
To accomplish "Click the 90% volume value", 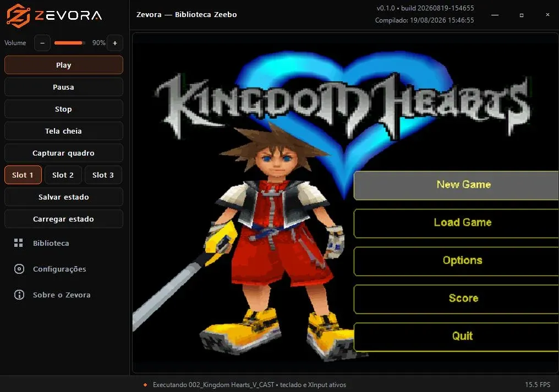I will (x=98, y=43).
